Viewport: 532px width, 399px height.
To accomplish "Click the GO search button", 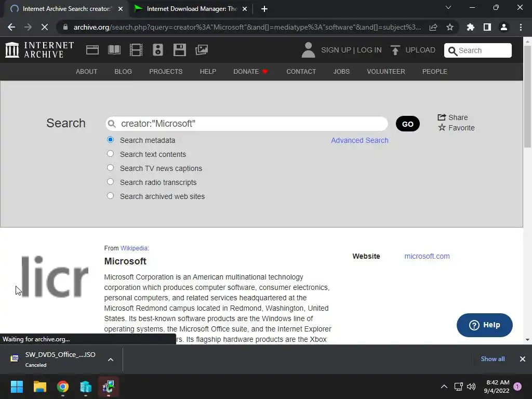I will point(408,124).
